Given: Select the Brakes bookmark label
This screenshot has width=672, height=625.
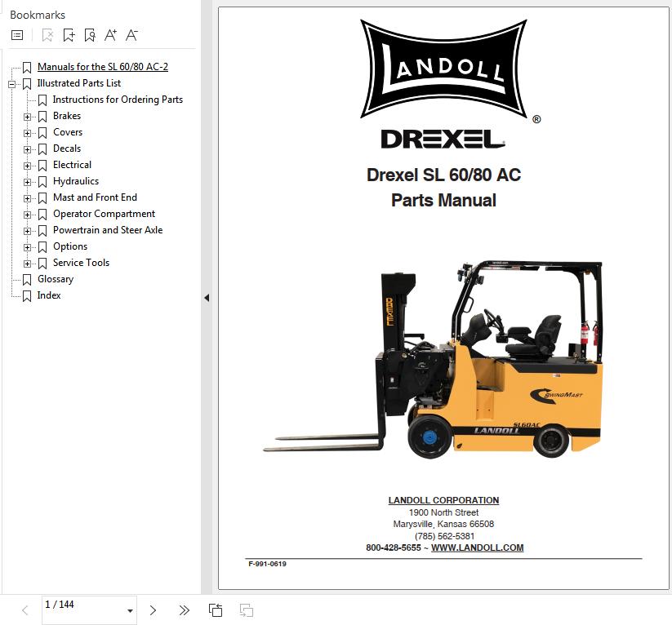Looking at the screenshot, I should click(x=67, y=116).
